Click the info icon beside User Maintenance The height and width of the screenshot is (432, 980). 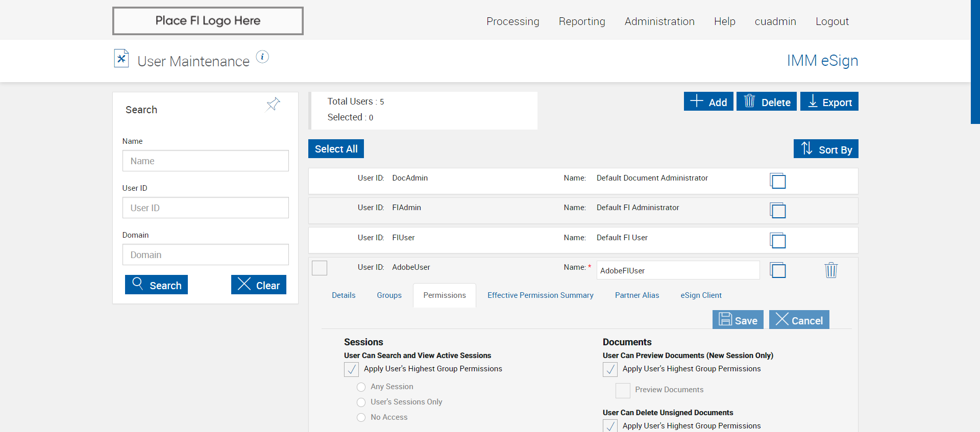pyautogui.click(x=262, y=57)
